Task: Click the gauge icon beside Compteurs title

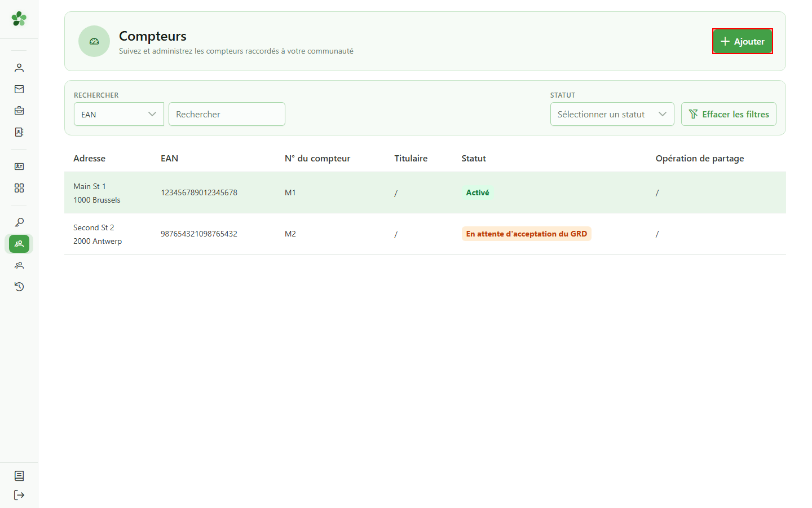Action: point(94,41)
